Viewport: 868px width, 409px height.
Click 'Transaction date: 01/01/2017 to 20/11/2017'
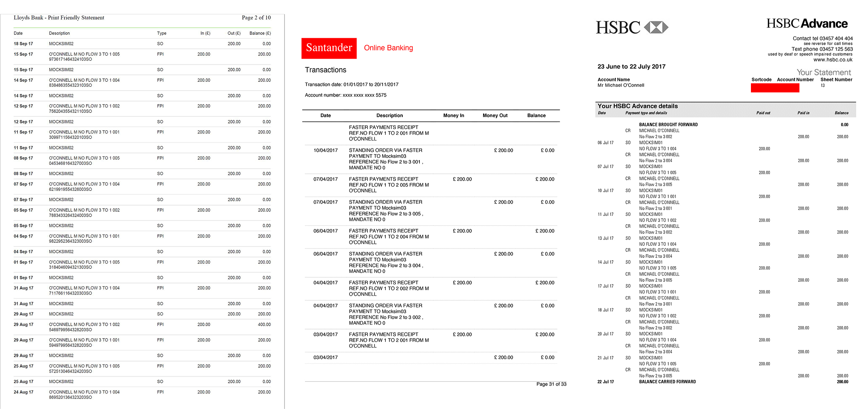pyautogui.click(x=352, y=84)
